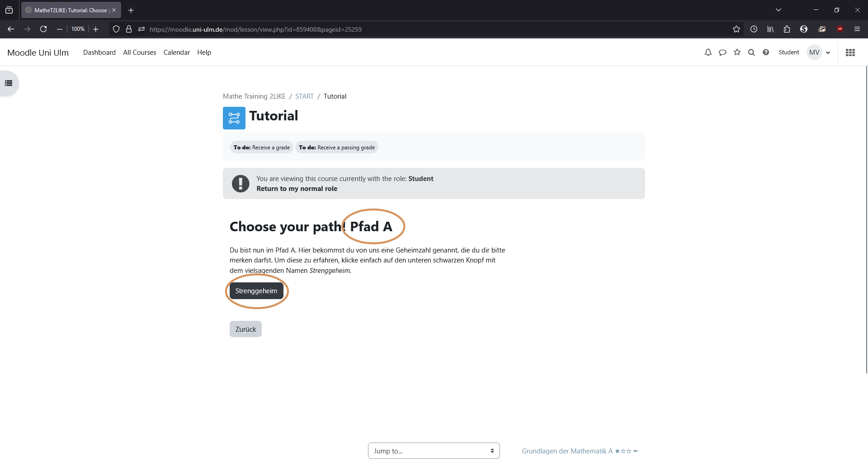Open the course index drawer icon
This screenshot has height=467, width=868.
(x=9, y=83)
